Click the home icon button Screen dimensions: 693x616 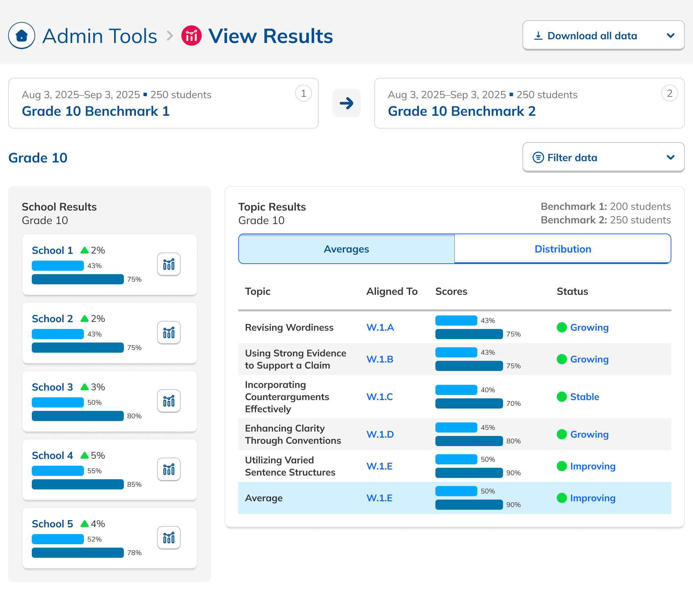[22, 36]
